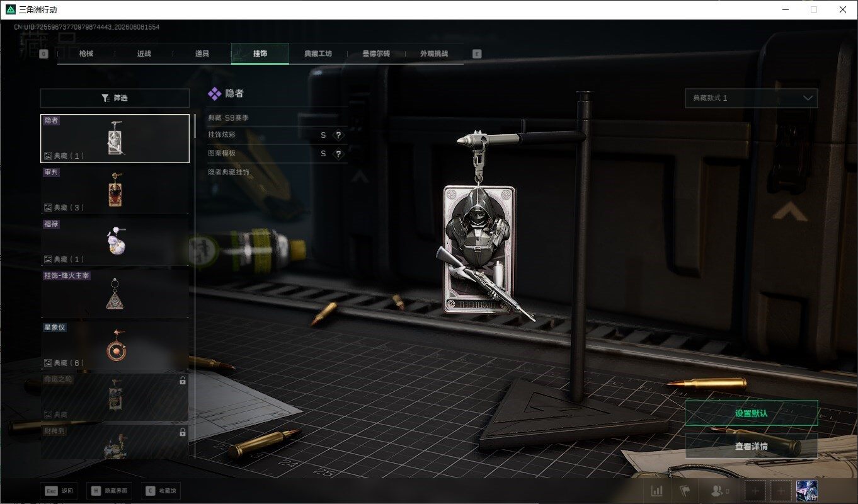Screen dimensions: 858x504
Task: Click the first empty squad plus slot
Action: 755,491
